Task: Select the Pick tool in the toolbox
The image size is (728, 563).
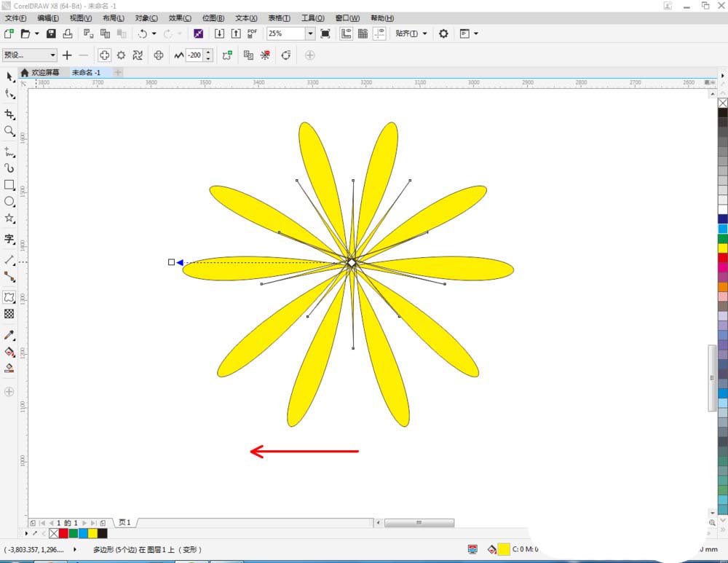Action: click(x=9, y=77)
